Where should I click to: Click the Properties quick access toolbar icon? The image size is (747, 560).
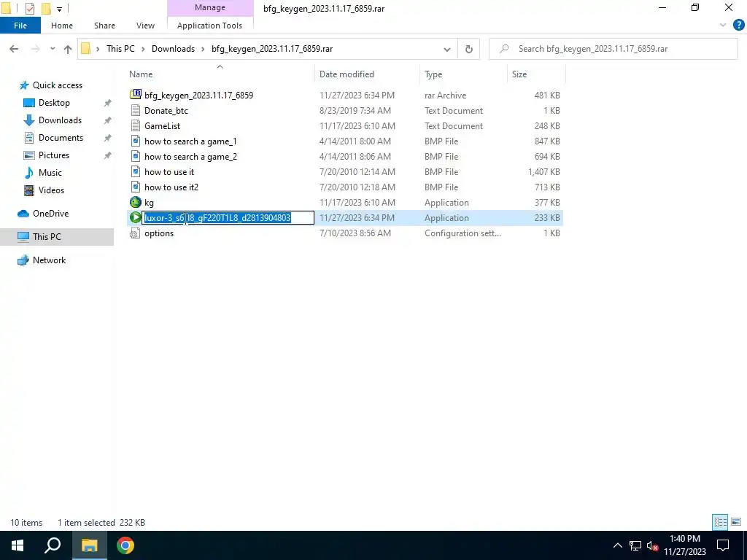[29, 8]
